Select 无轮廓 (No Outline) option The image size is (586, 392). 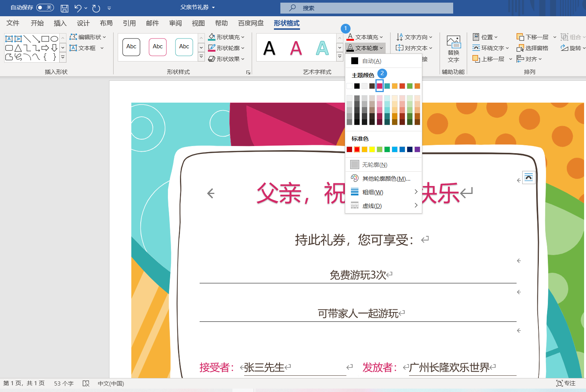tap(383, 164)
